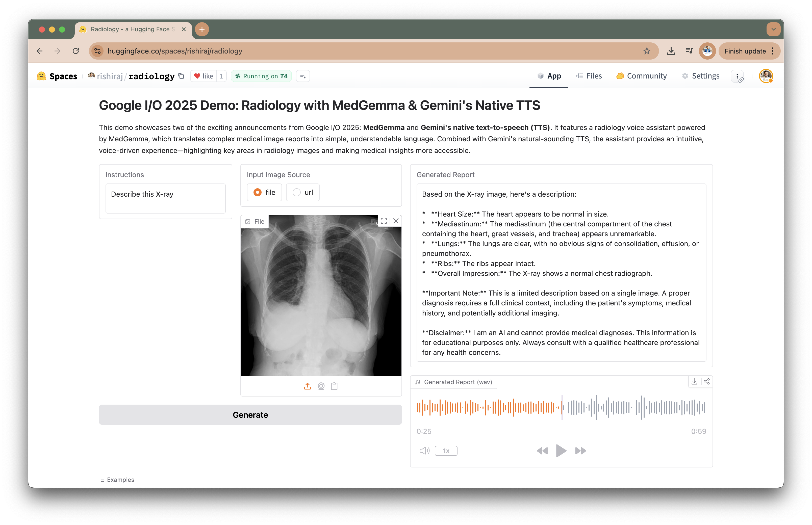
Task: Remove the uploaded X-ray image
Action: tap(396, 221)
